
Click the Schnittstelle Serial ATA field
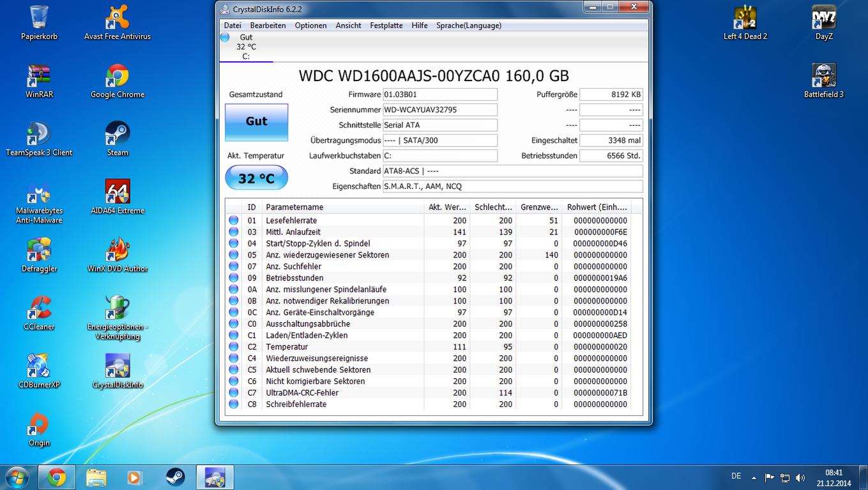(x=439, y=125)
